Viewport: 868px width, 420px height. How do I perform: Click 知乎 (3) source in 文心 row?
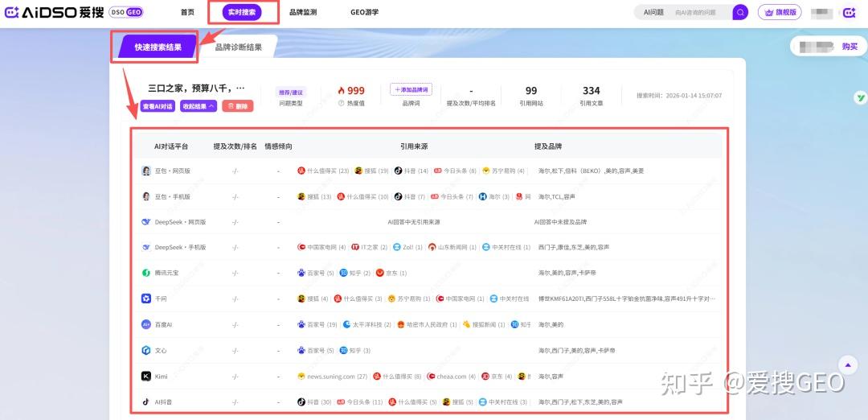pos(355,350)
